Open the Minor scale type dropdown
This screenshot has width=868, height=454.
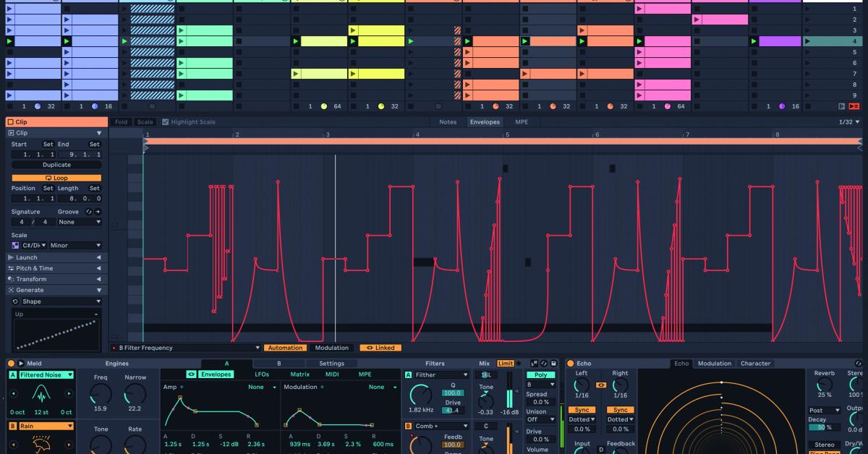(x=75, y=246)
